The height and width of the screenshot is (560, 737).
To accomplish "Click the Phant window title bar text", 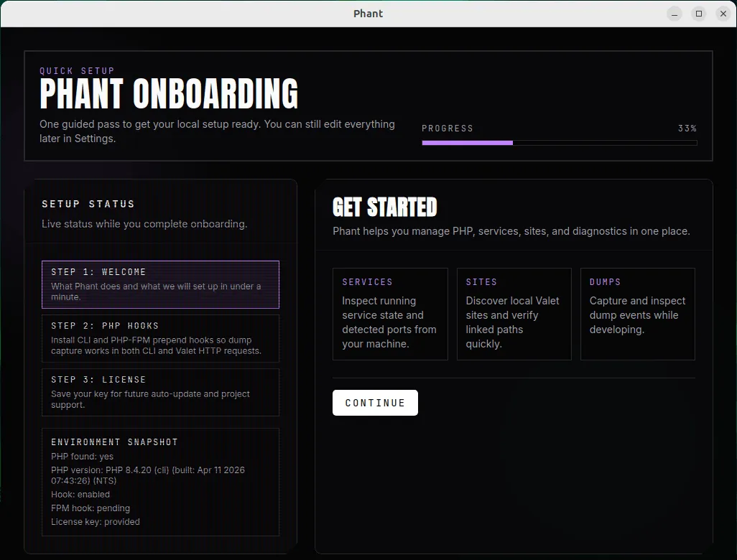I will [368, 14].
